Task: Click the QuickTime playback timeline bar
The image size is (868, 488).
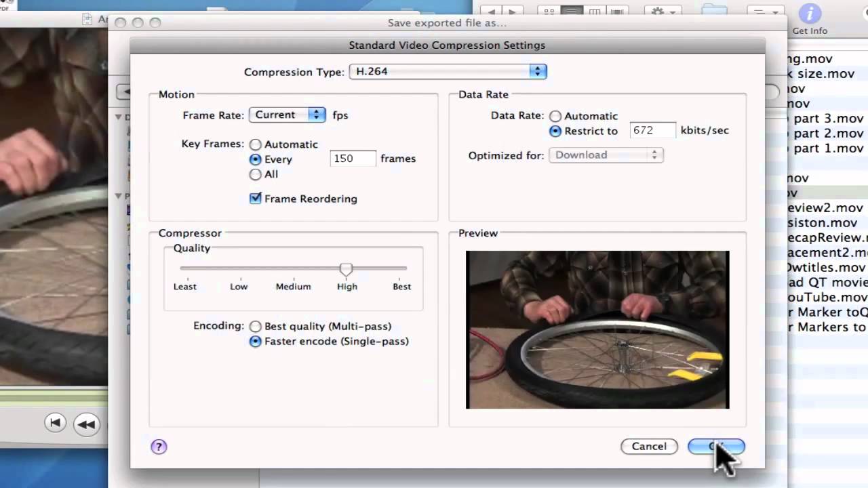Action: (x=54, y=399)
